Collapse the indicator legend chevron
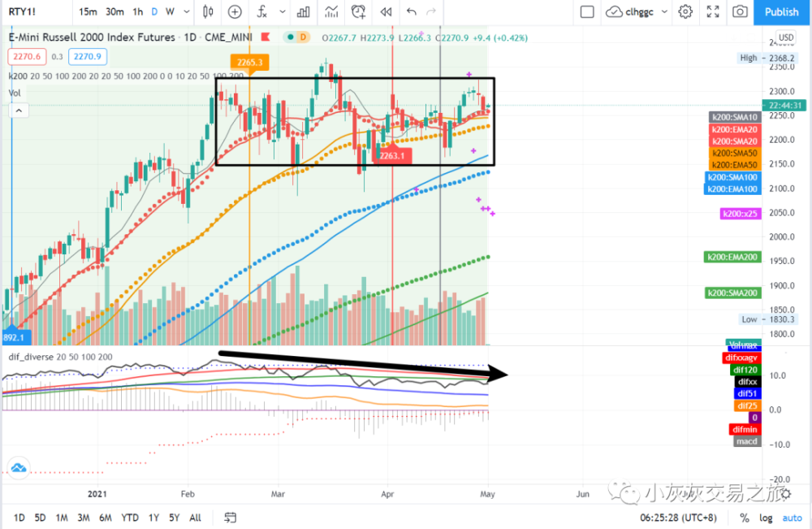Image resolution: width=812 pixels, height=529 pixels. 19,111
